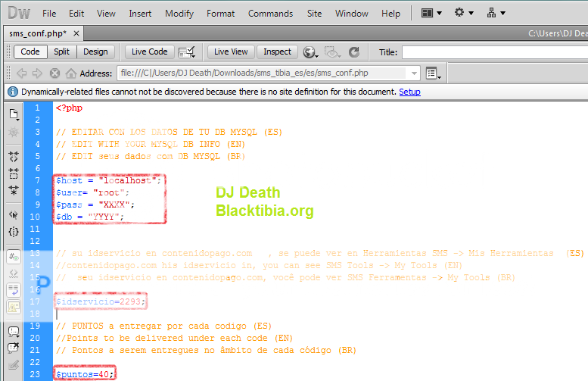The width and height of the screenshot is (588, 381).
Task: Open the Edit menu
Action: pos(76,14)
